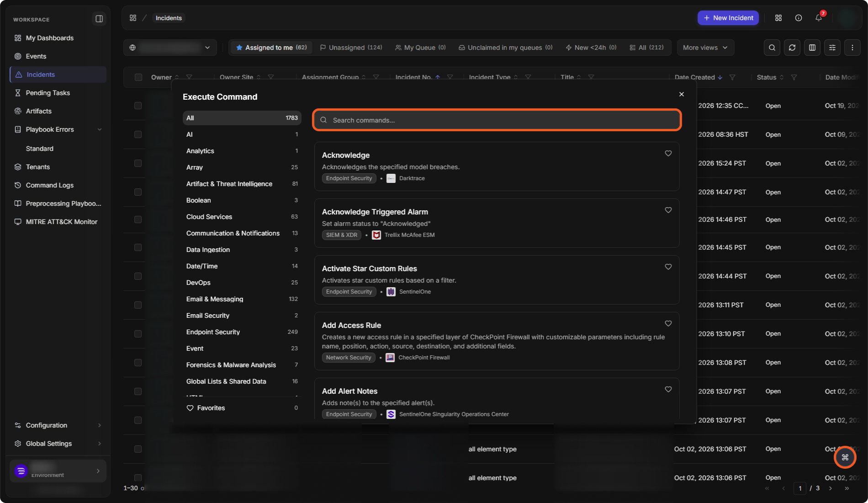Favorite the Add Access Rule heart icon
This screenshot has height=503, width=868.
[x=668, y=324]
